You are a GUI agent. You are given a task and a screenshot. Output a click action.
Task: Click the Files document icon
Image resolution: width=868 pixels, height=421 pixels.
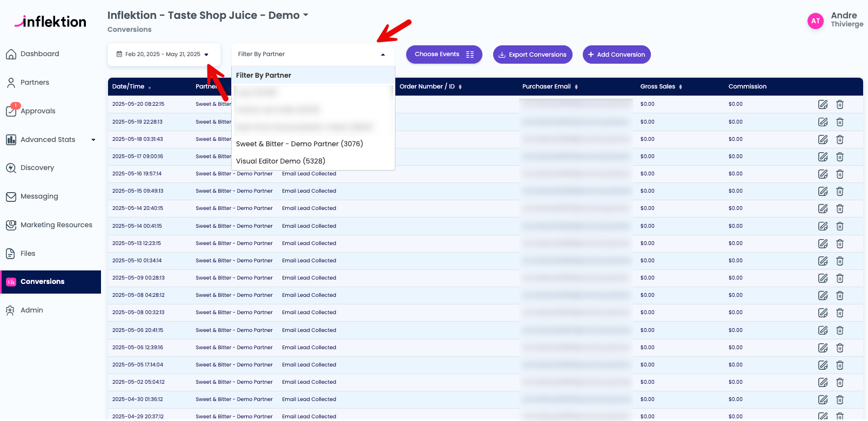point(11,254)
